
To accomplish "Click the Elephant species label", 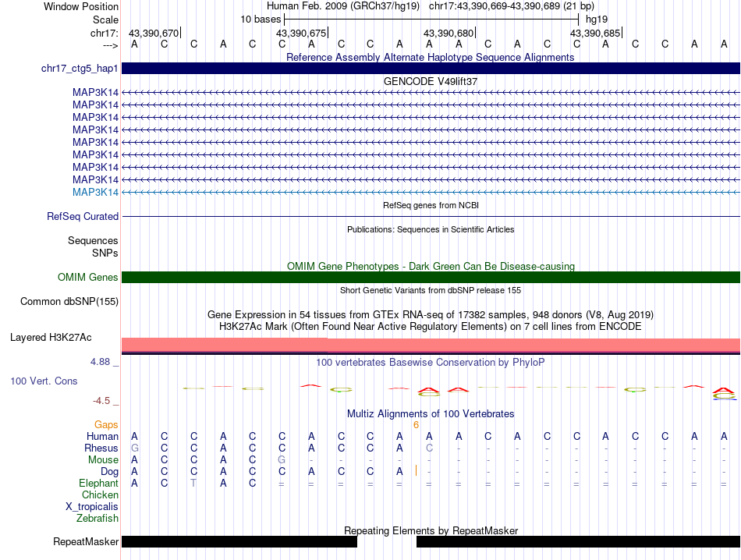I will click(x=98, y=483).
